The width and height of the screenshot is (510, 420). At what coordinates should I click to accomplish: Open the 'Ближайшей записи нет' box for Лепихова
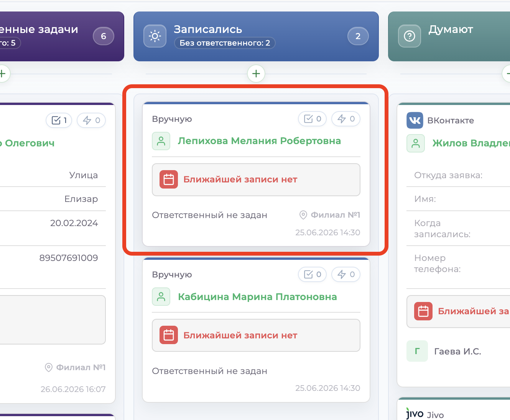[x=256, y=180]
